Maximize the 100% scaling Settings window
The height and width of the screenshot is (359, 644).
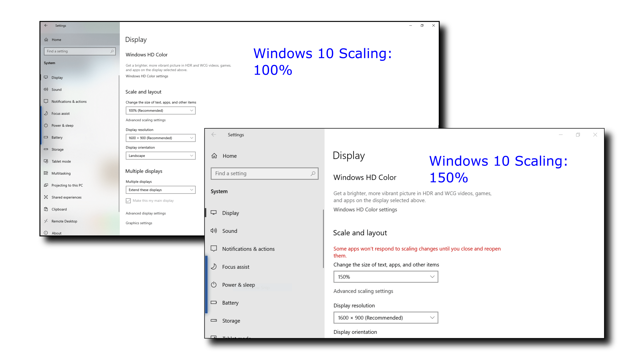(x=422, y=25)
